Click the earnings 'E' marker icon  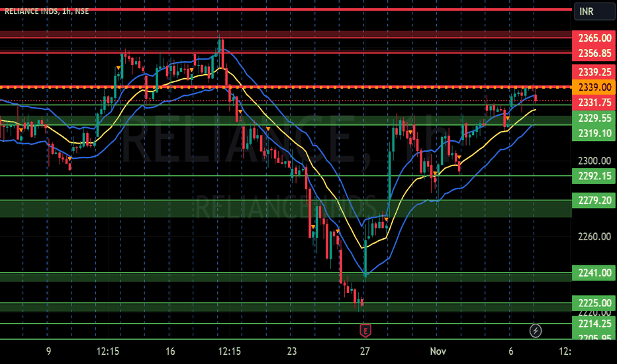point(365,331)
